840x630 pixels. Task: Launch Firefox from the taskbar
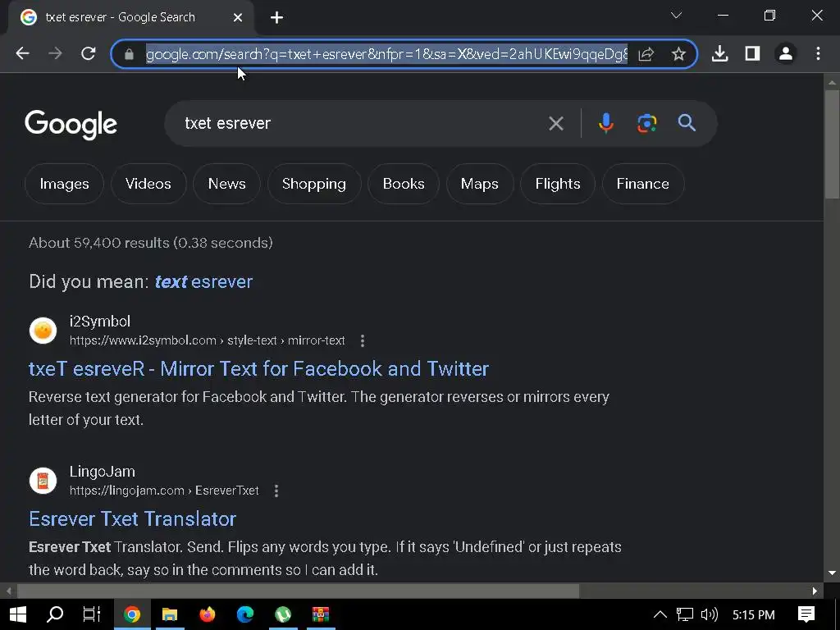point(208,614)
